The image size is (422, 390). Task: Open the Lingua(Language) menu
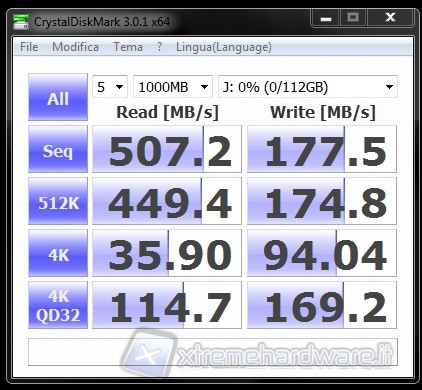tap(224, 47)
